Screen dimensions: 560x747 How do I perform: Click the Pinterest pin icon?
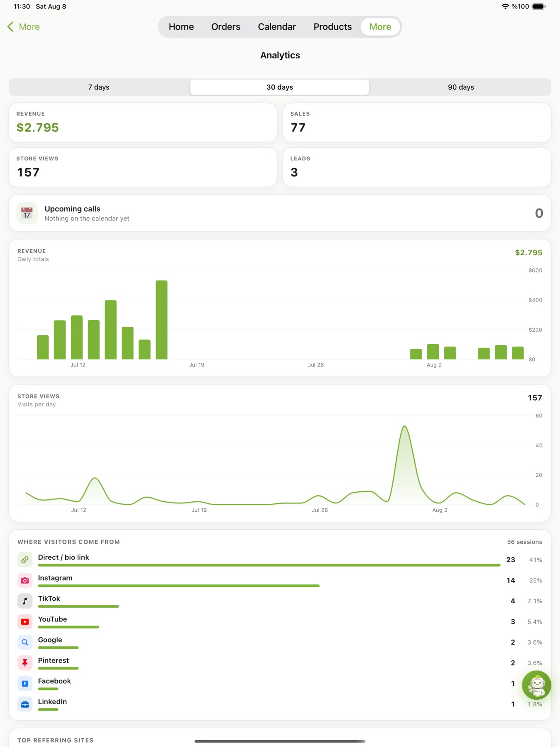pos(25,663)
